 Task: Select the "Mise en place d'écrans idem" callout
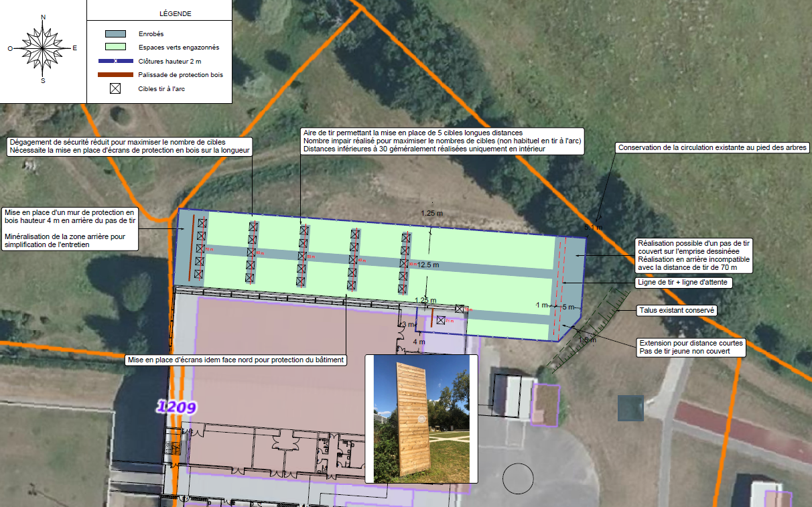point(236,360)
